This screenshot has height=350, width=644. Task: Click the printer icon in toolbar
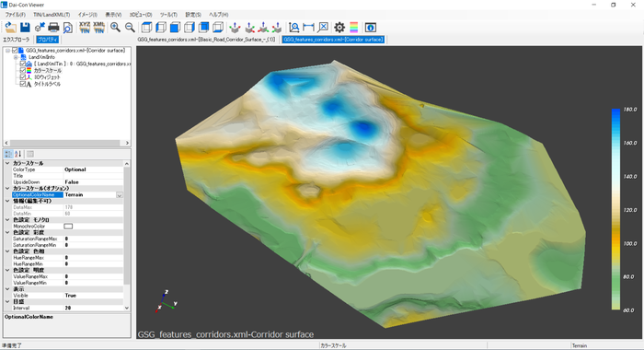click(x=53, y=28)
